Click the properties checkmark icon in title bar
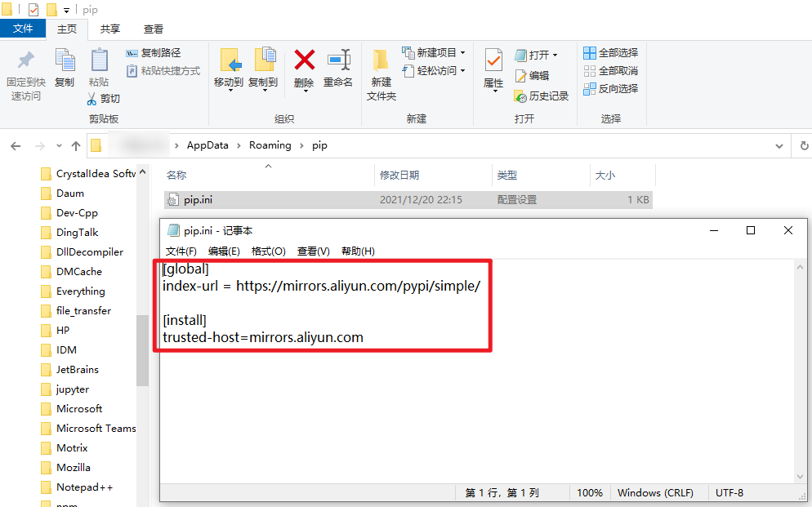The width and height of the screenshot is (812, 507). [x=33, y=9]
